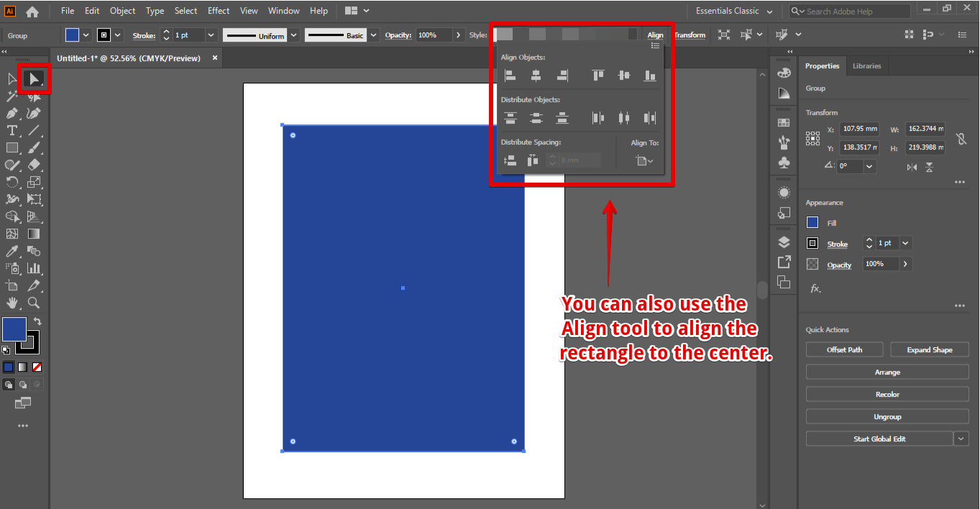Open the Align To dropdown
Viewport: 980px width, 509px height.
coord(645,161)
